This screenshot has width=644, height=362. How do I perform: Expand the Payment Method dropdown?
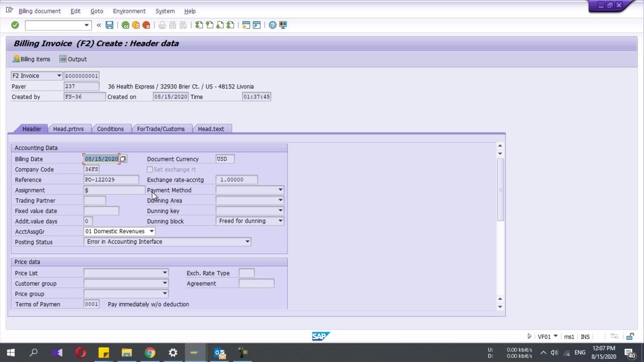(280, 190)
